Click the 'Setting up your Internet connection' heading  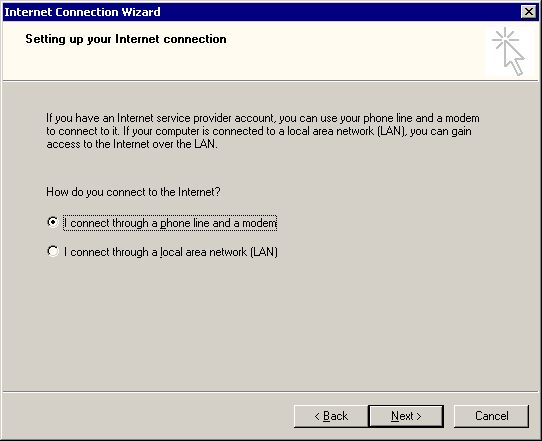click(x=126, y=39)
